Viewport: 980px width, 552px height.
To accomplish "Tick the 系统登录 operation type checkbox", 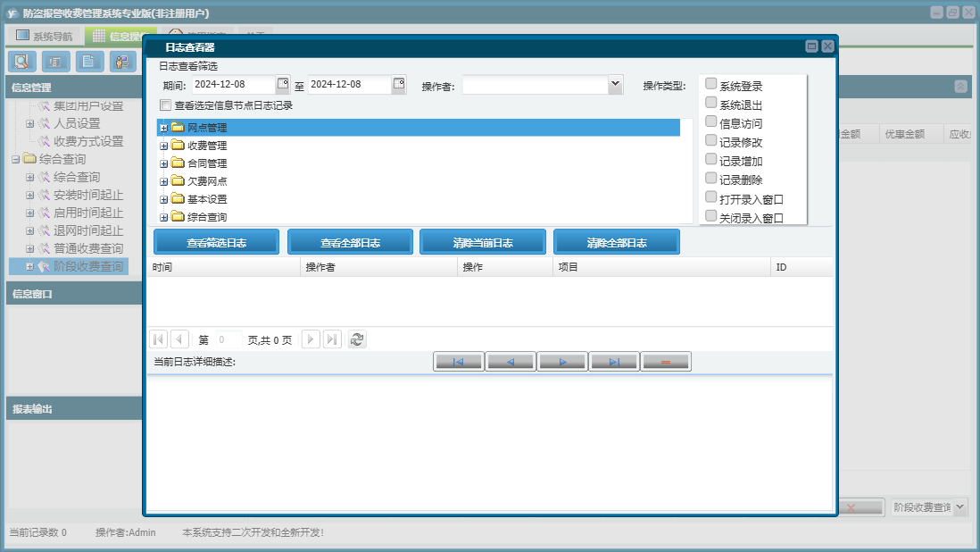I will (710, 84).
